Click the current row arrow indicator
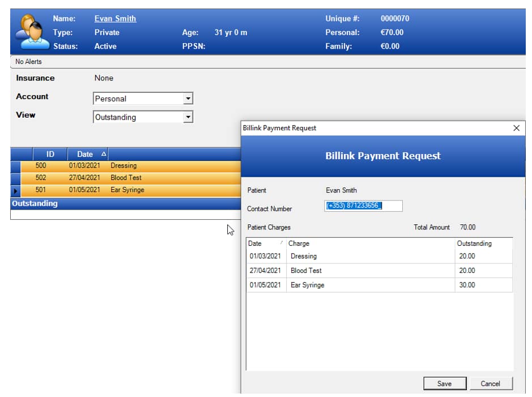Screen dimensions: 532x397 (x=15, y=190)
